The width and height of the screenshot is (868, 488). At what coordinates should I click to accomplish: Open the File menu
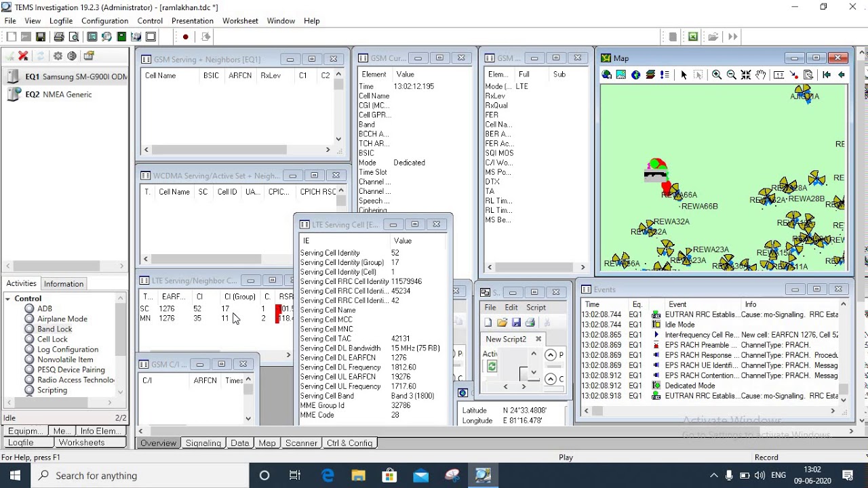(10, 21)
